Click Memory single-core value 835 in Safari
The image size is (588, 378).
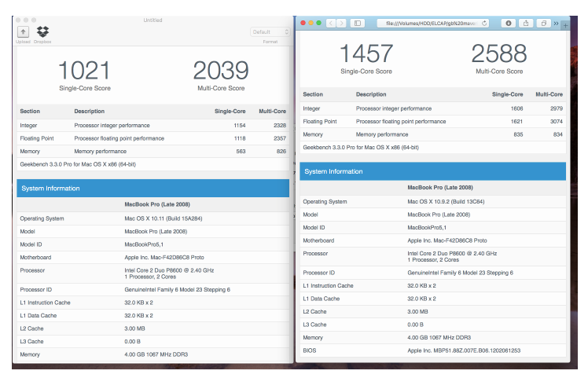point(518,134)
